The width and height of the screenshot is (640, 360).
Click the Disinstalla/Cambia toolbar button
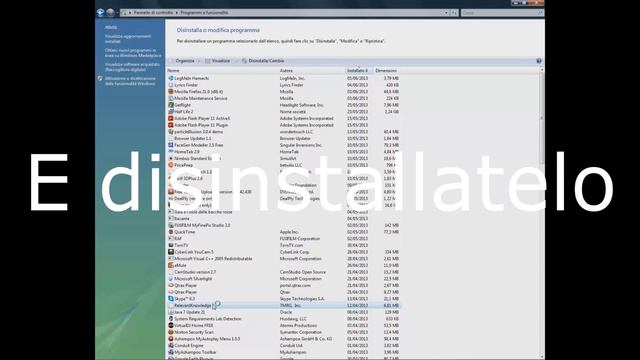(x=263, y=61)
